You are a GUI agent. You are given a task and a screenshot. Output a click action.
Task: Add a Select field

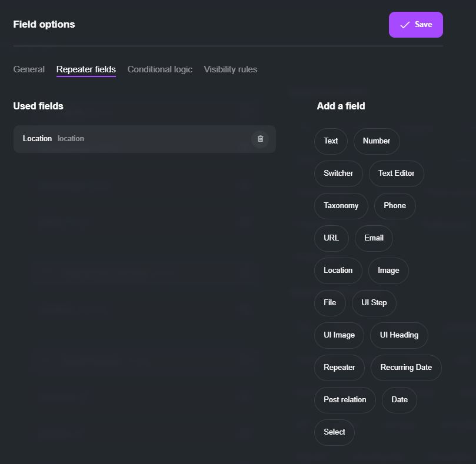(334, 432)
